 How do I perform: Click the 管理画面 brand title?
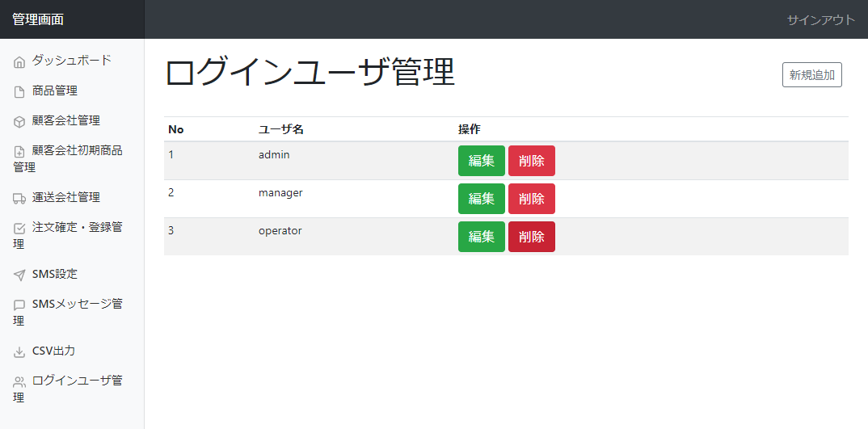pyautogui.click(x=38, y=19)
